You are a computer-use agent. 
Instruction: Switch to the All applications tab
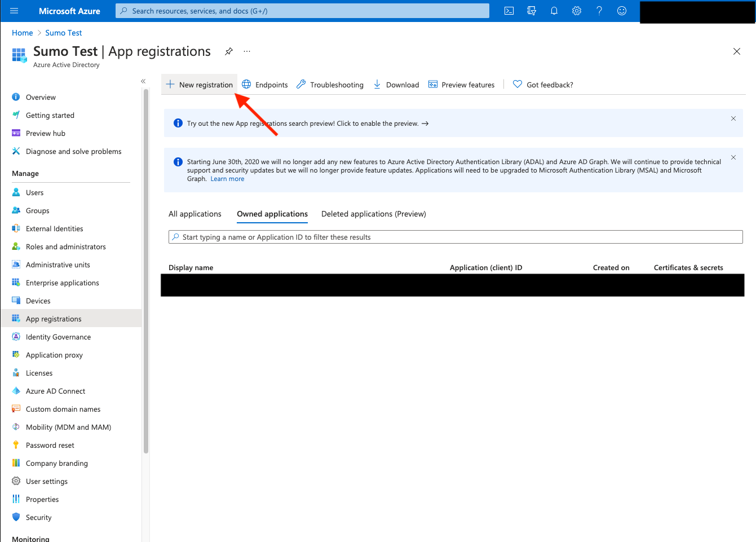click(x=194, y=214)
